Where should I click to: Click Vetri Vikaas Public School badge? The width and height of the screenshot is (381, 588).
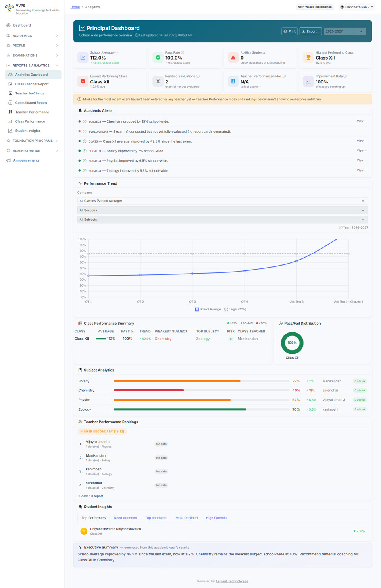315,7
